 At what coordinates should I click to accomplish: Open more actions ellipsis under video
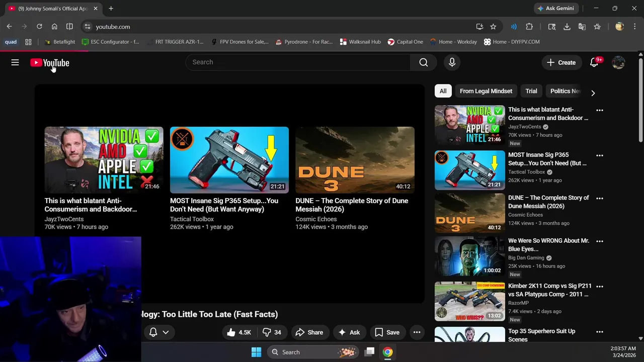[417, 332]
